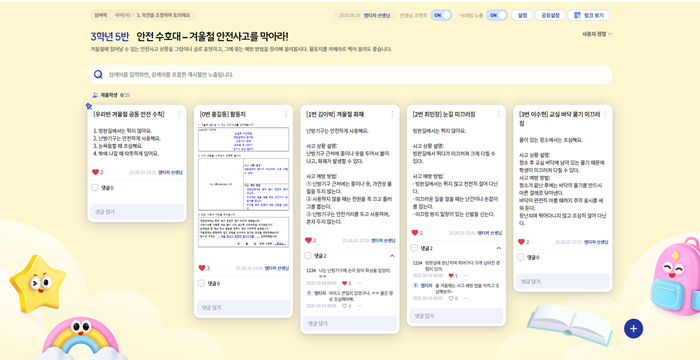Toggle the 닉네임 노출 ON switch
Image resolution: width=700 pixels, height=360 pixels.
pyautogui.click(x=497, y=15)
